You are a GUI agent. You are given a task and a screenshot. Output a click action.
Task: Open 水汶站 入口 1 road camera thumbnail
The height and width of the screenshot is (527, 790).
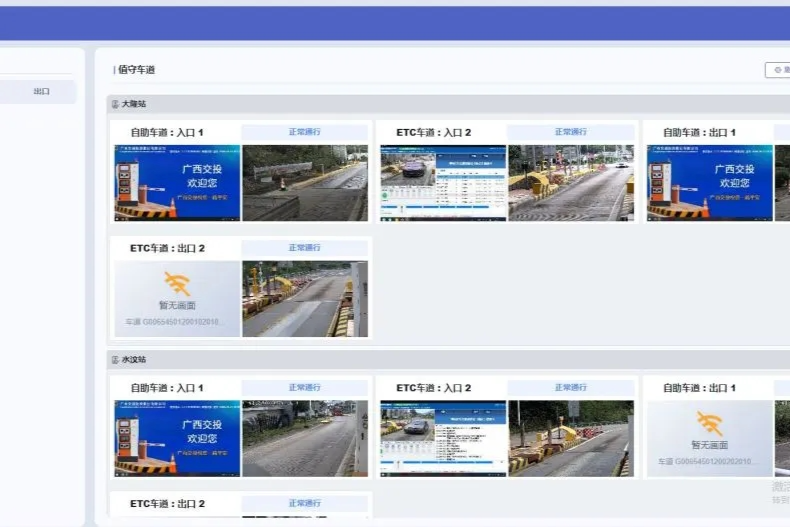(x=305, y=438)
